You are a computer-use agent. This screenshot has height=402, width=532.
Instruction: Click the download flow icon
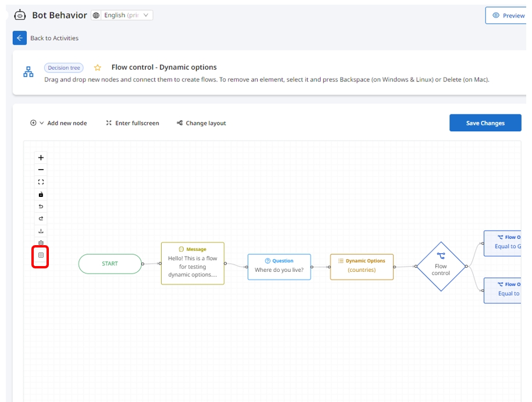pos(41,231)
